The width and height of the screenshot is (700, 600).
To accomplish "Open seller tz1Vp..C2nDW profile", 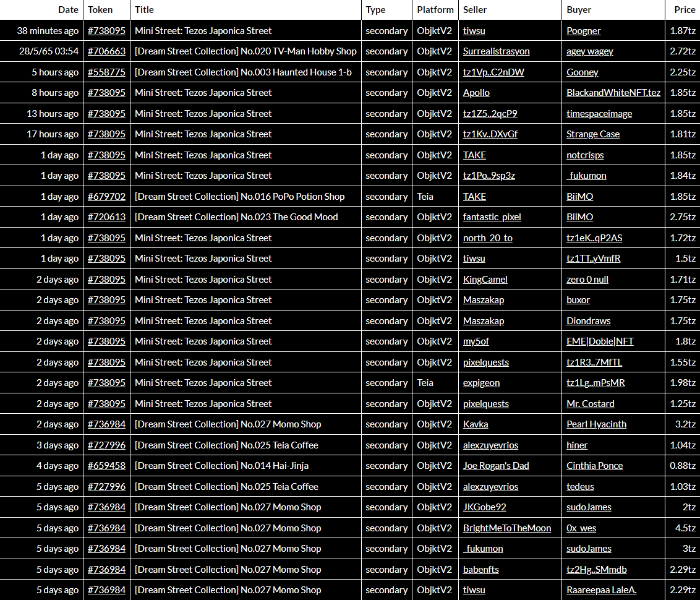I will 493,72.
